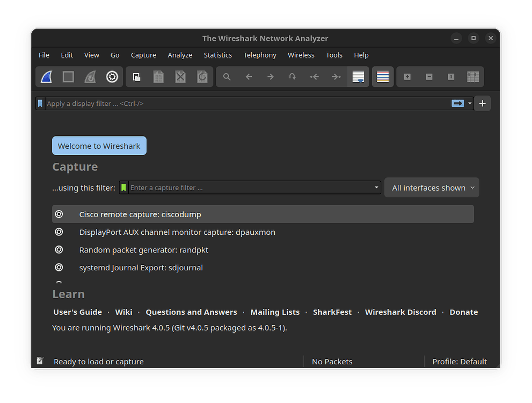Open a saved capture file

click(x=136, y=76)
